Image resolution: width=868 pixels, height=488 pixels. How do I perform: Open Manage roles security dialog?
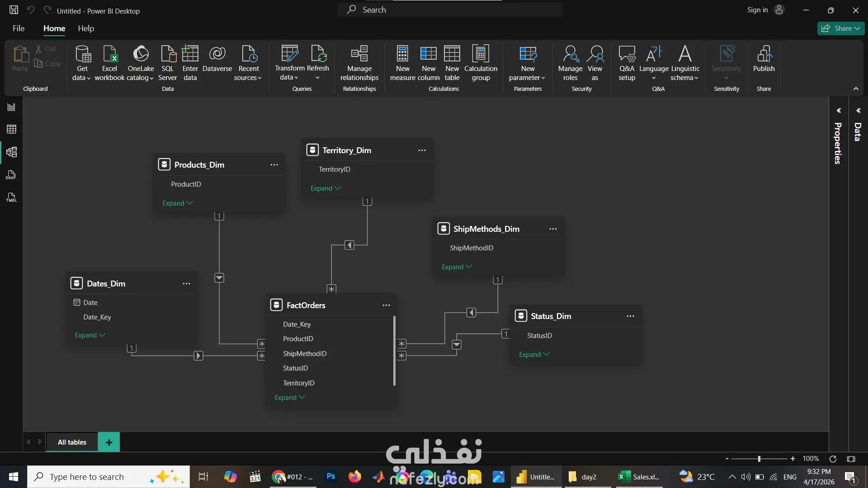pyautogui.click(x=570, y=63)
